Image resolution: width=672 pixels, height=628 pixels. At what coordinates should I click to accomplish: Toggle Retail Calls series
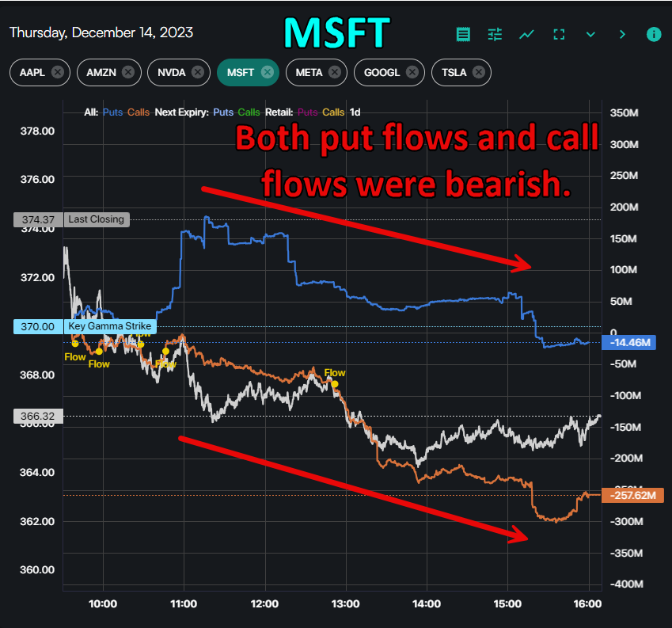[x=333, y=112]
